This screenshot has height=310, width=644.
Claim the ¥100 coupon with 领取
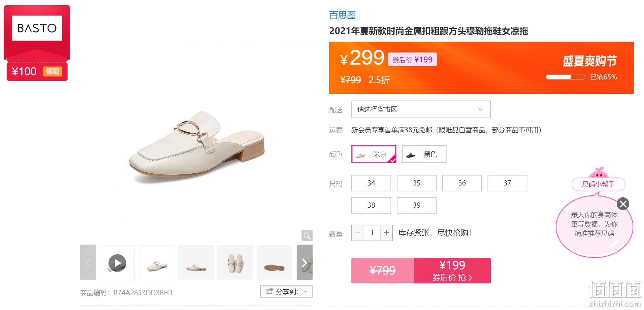52,71
